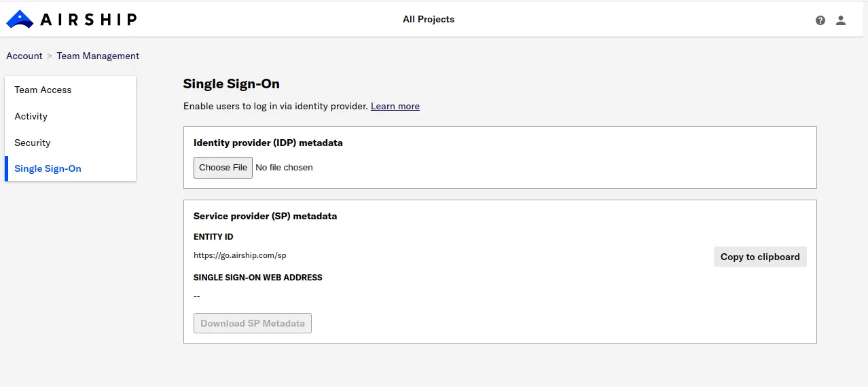Click the Service provider (SP) metadata heading
This screenshot has width=868, height=387.
click(265, 216)
